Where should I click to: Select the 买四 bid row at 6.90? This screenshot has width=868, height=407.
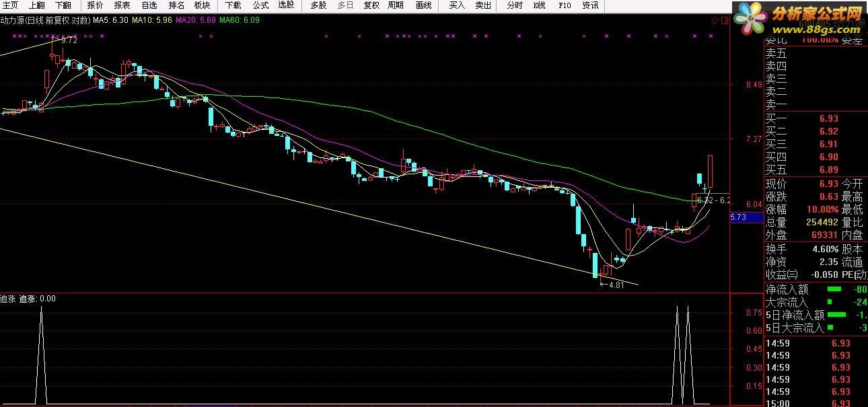[816, 157]
